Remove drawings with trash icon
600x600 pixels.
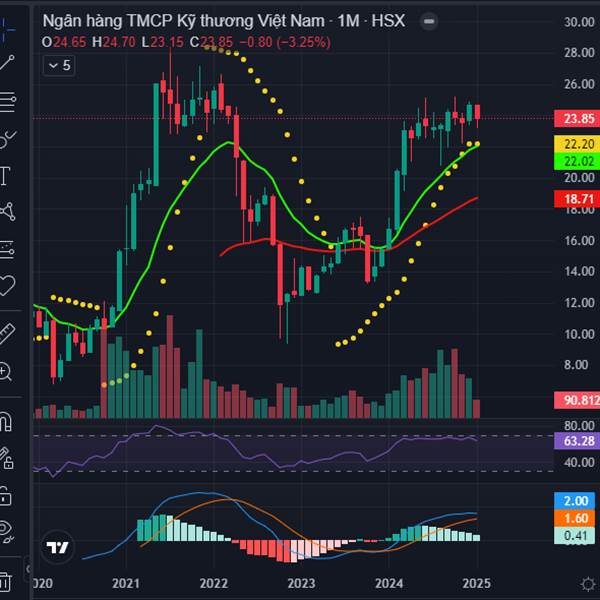[5, 582]
